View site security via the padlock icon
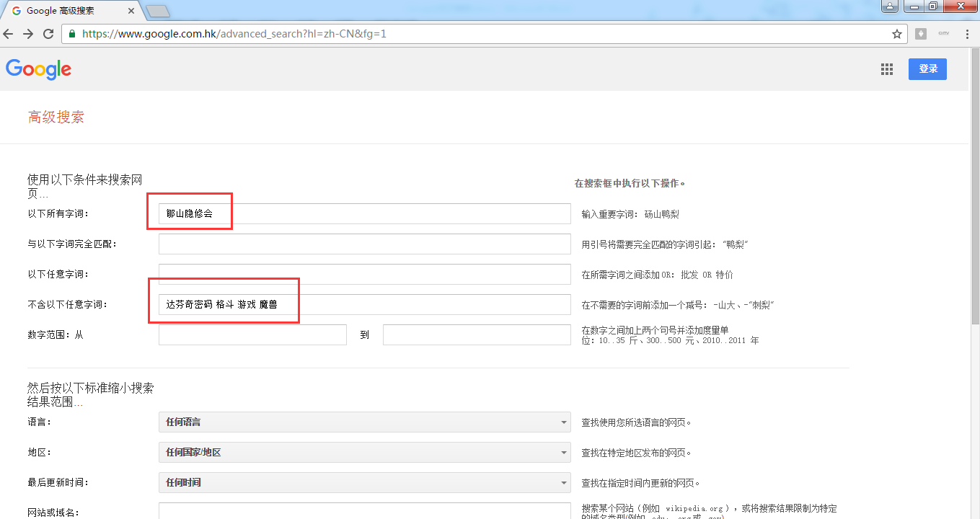The width and height of the screenshot is (980, 519). point(72,34)
